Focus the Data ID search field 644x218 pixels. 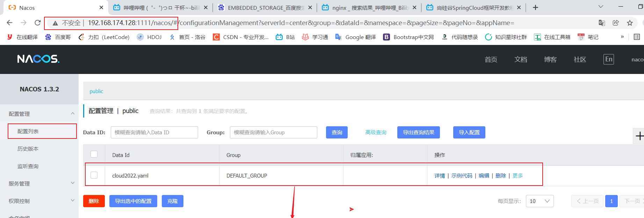click(154, 132)
